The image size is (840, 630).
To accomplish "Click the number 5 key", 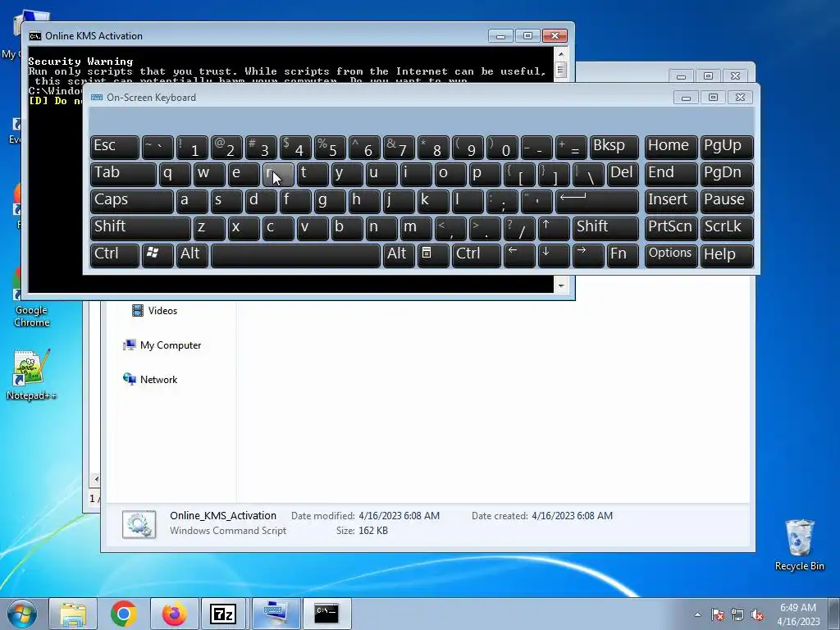I will (330, 147).
